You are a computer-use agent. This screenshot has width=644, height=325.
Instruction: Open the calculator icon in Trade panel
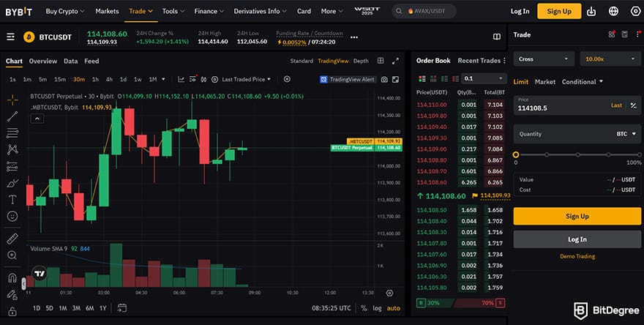click(x=625, y=35)
